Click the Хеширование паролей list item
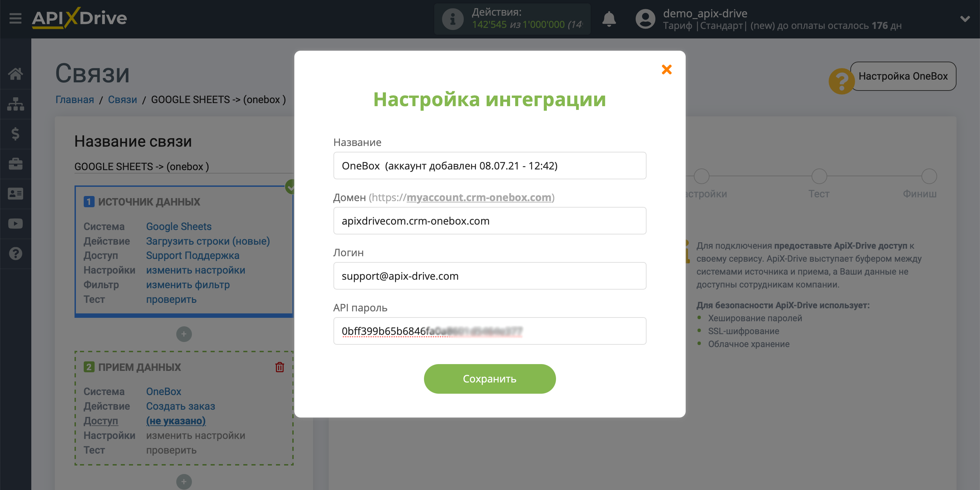 tap(755, 318)
